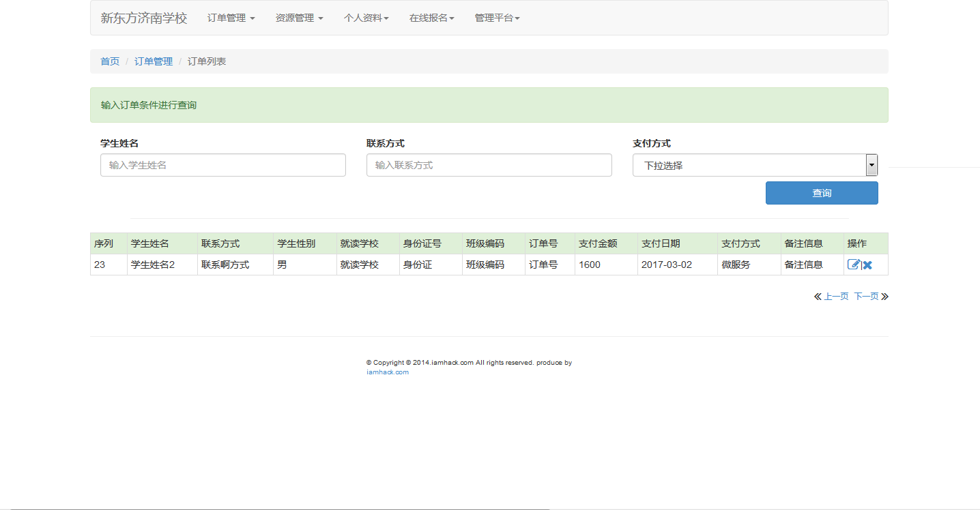Viewport: 980px width, 510px height.
Task: Focus the 输入联系方式 input field
Action: click(489, 165)
